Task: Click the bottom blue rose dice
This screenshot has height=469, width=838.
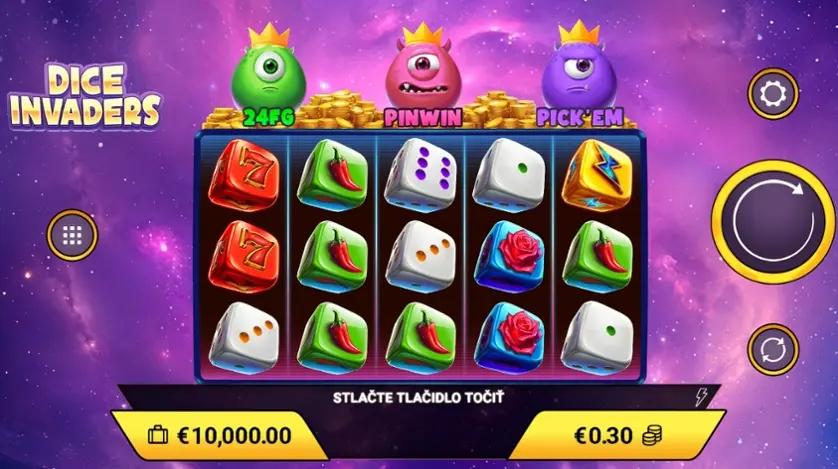Action: click(x=508, y=338)
